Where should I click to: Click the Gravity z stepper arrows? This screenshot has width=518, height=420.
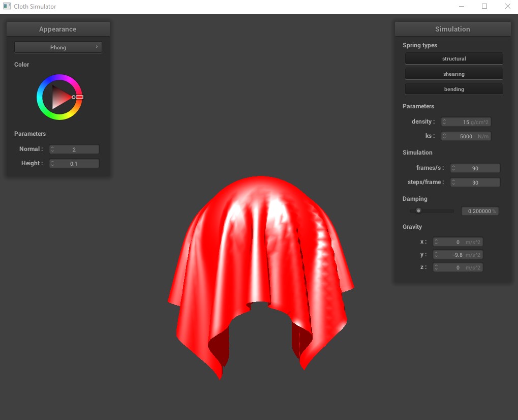(x=436, y=267)
